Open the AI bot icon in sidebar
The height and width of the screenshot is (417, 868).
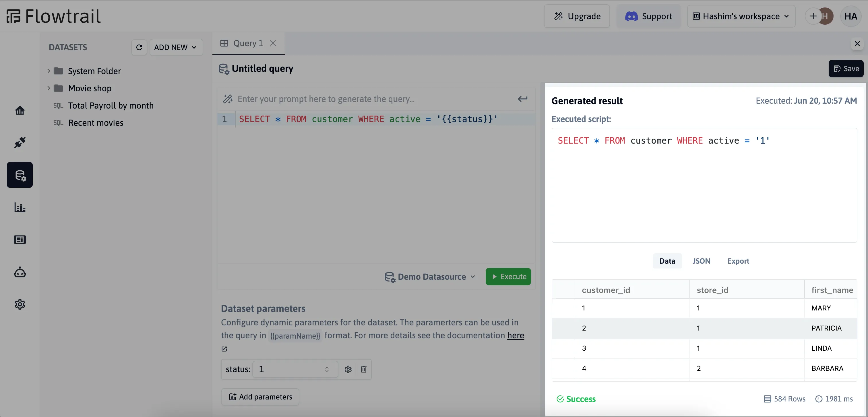tap(20, 272)
